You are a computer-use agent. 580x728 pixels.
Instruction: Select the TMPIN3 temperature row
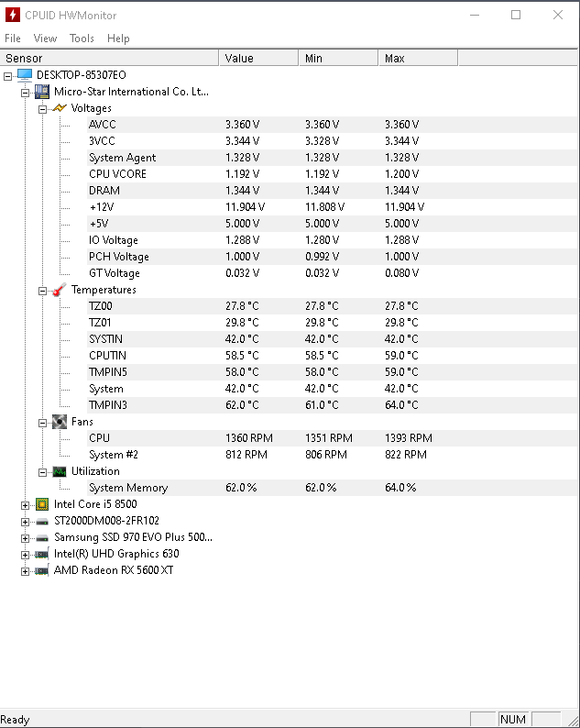pyautogui.click(x=333, y=405)
